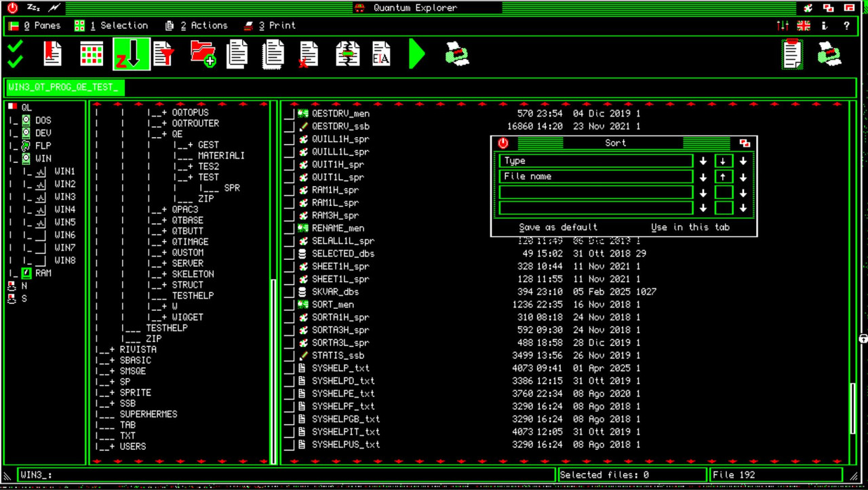Click the info 'i' icon
This screenshot has width=868, height=490.
825,26
